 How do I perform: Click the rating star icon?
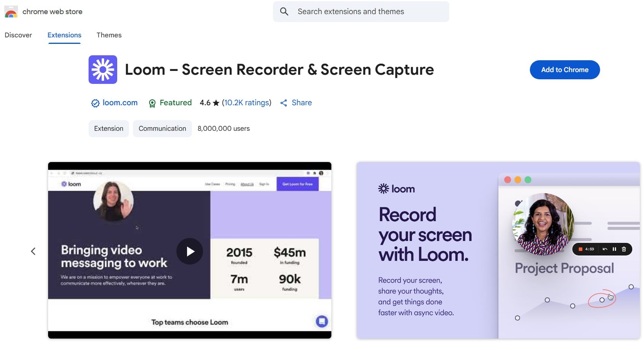(216, 103)
